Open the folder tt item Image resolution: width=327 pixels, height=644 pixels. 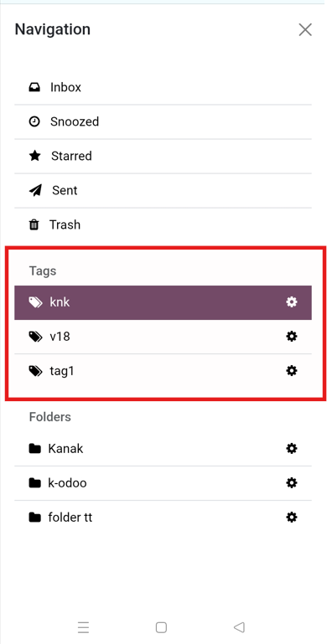163,518
